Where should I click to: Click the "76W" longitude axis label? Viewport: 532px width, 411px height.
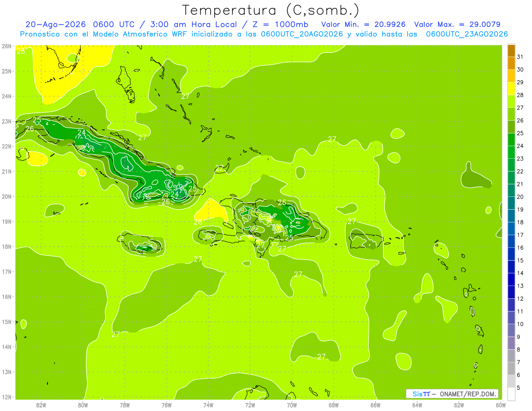tap(167, 404)
